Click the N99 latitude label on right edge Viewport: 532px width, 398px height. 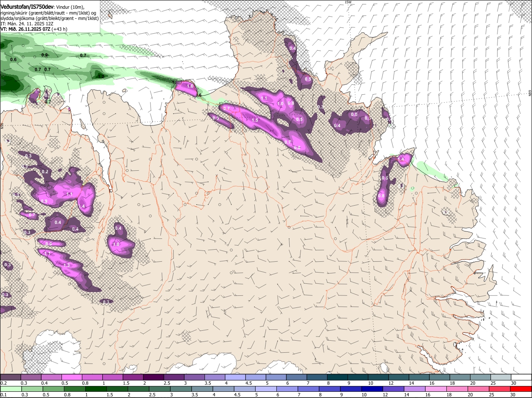pyautogui.click(x=530, y=93)
